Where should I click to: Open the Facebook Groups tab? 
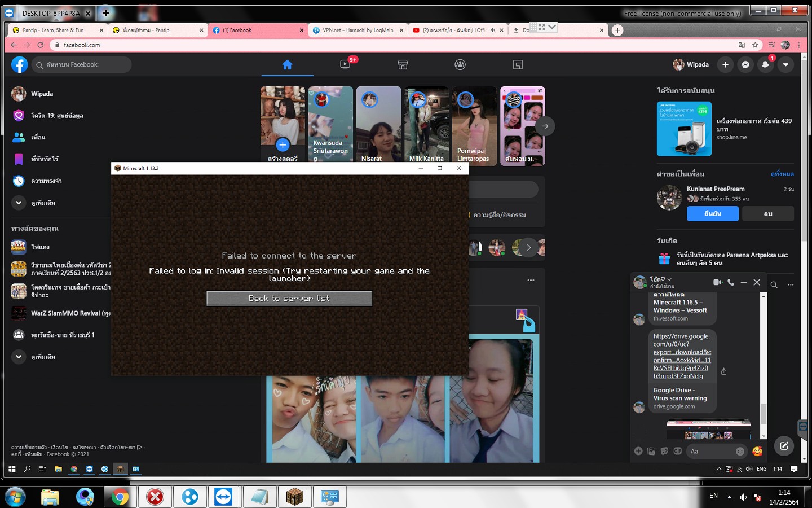[x=460, y=65]
